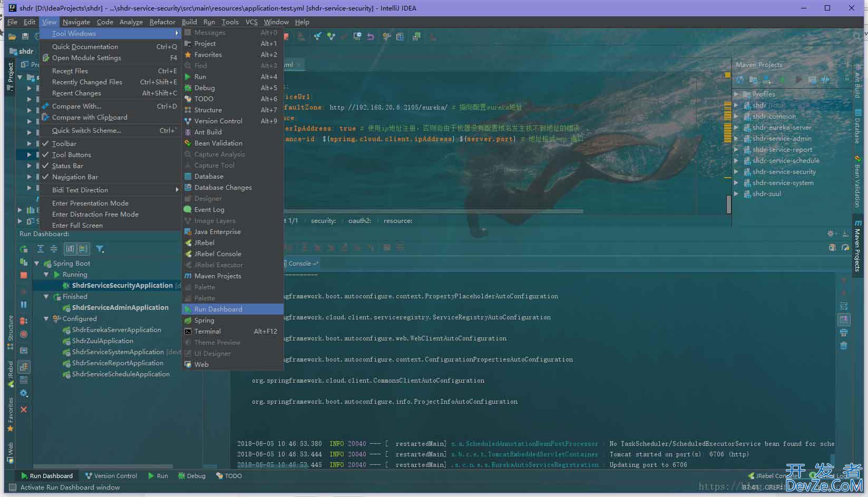Collapse the Spring Boot node in Run Dashboard
The width and height of the screenshot is (868, 497).
(x=37, y=264)
